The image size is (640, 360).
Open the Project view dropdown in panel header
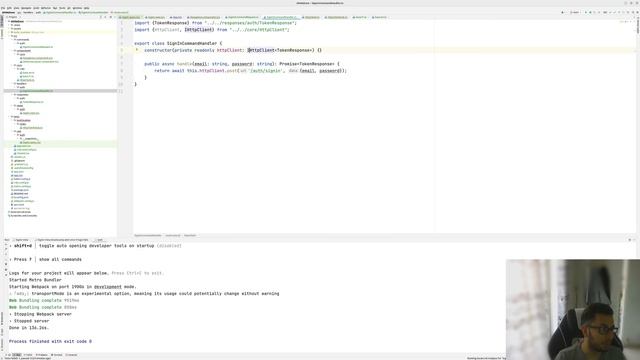[14, 17]
